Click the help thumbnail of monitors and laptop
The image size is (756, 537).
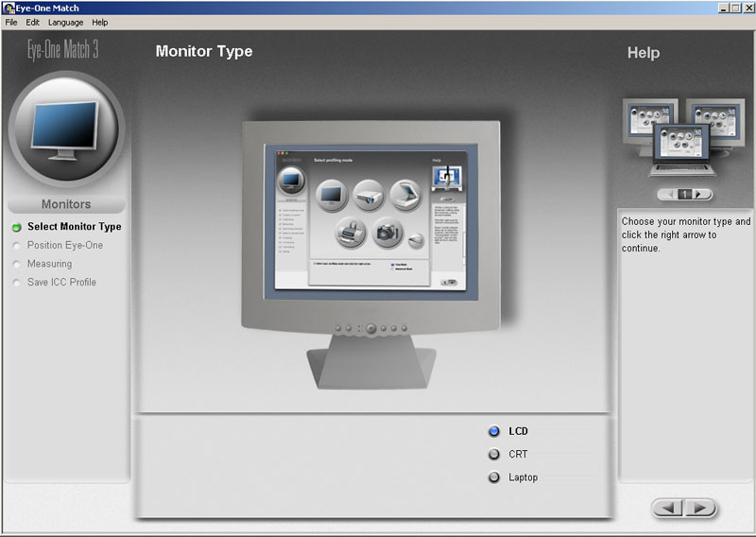[683, 137]
